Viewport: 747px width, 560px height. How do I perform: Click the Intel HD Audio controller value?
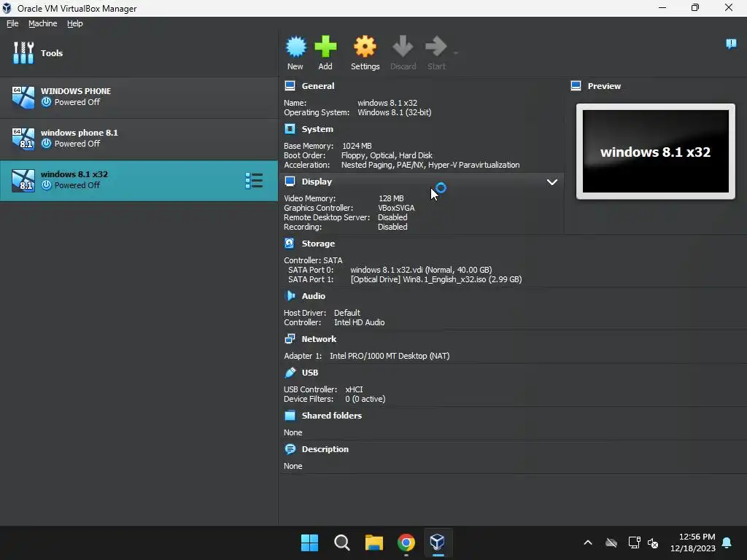coord(359,322)
